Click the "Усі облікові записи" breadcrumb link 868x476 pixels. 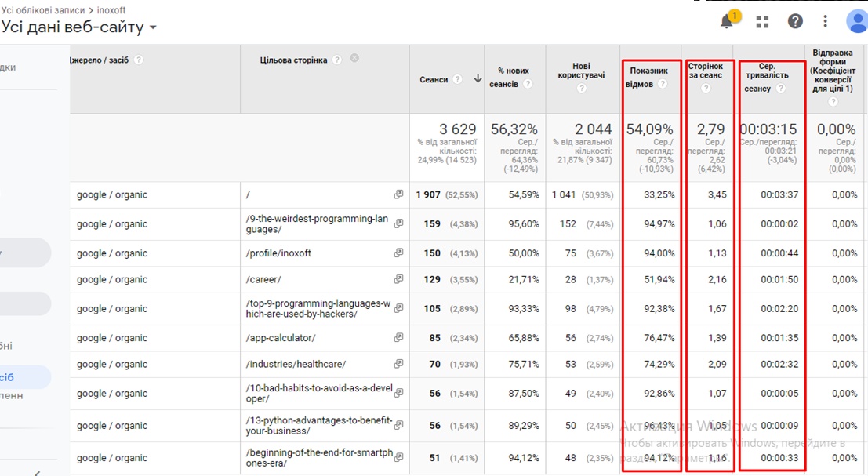(x=43, y=10)
